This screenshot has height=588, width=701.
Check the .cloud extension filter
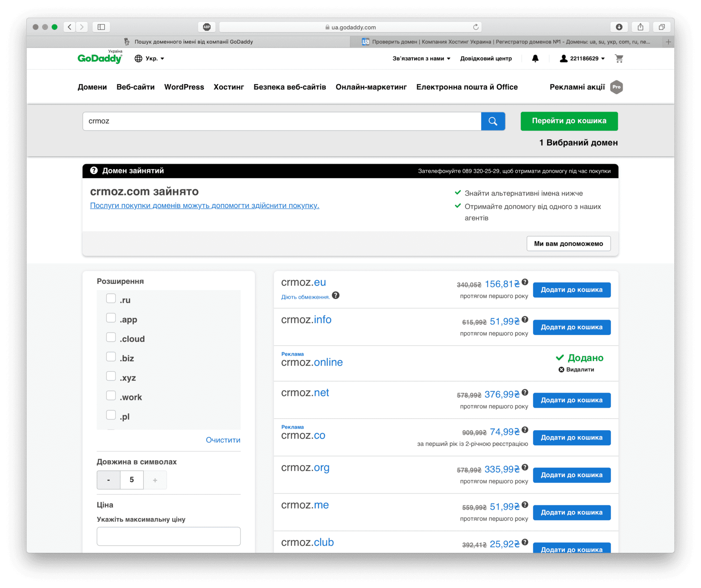(111, 338)
